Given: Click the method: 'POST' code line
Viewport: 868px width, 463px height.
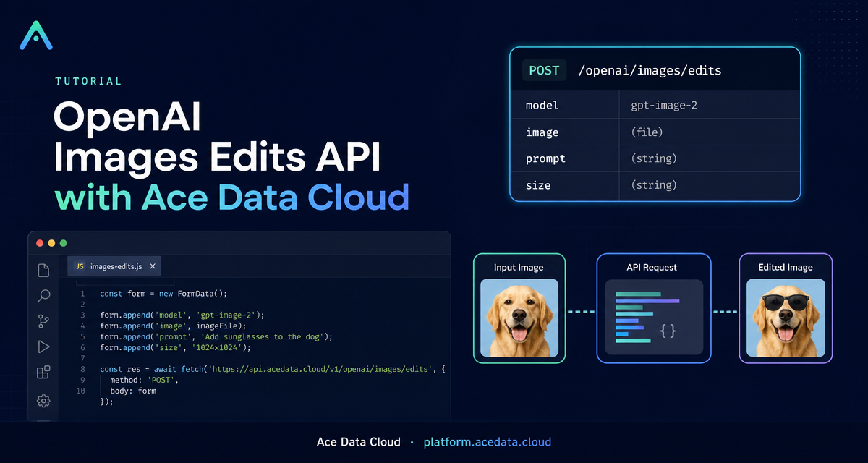Looking at the screenshot, I should (144, 380).
